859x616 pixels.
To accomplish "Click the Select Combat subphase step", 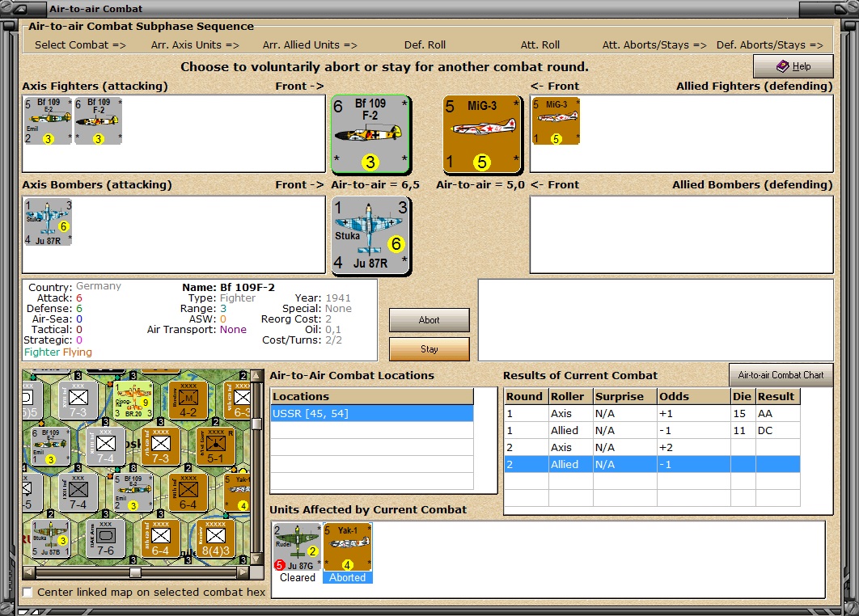I will coord(80,45).
